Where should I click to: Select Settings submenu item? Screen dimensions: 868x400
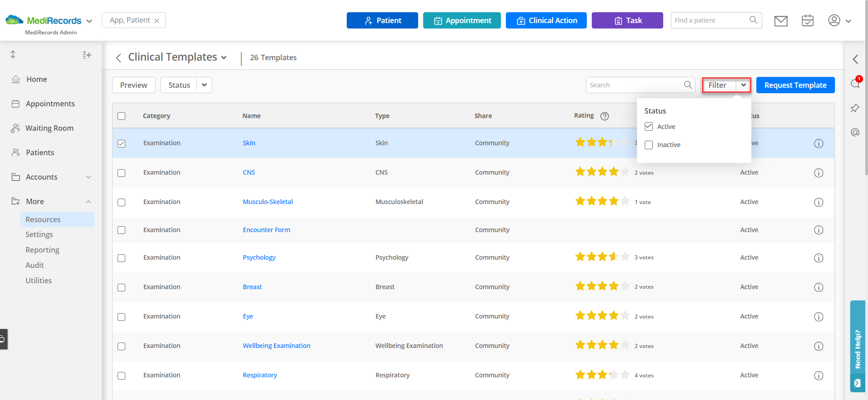39,234
